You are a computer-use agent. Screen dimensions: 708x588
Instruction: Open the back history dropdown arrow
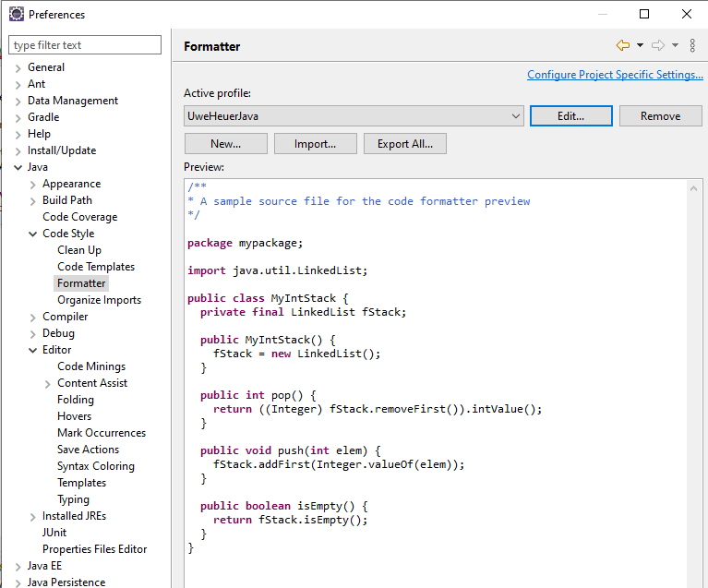(x=640, y=45)
